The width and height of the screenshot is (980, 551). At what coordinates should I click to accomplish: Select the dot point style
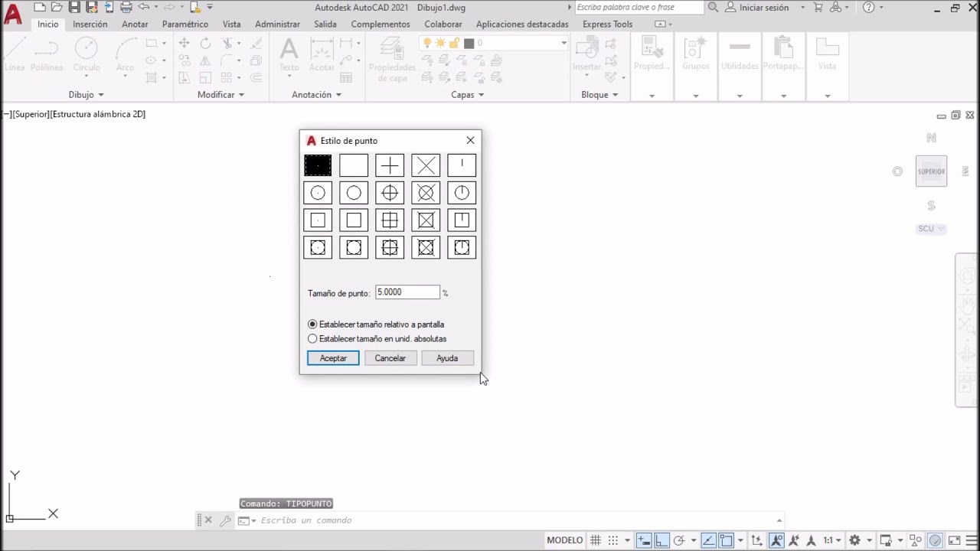[x=318, y=165]
